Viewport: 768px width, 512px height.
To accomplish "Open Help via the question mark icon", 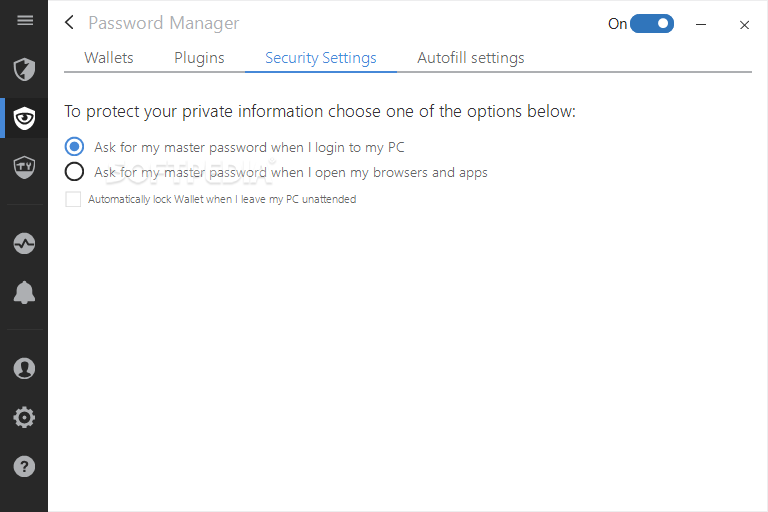I will [x=24, y=466].
